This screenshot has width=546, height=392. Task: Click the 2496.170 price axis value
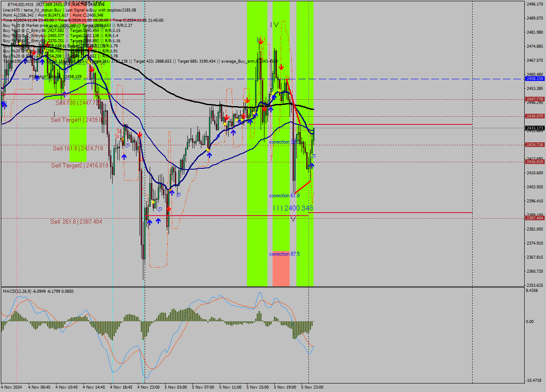tap(535, 4)
